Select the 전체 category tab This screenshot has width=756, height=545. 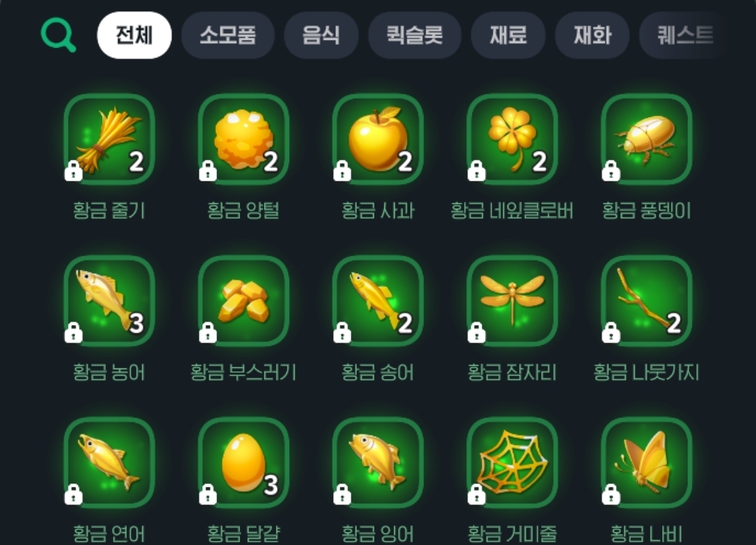click(134, 35)
